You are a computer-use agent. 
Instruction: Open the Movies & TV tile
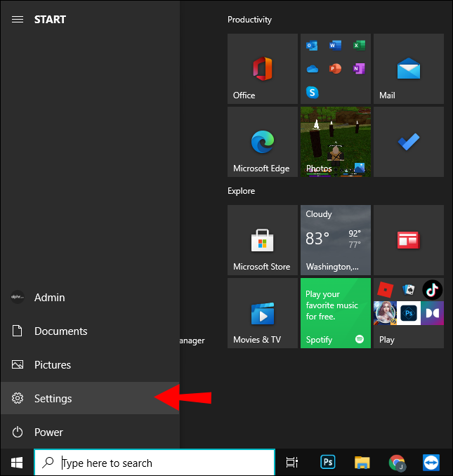tap(263, 313)
